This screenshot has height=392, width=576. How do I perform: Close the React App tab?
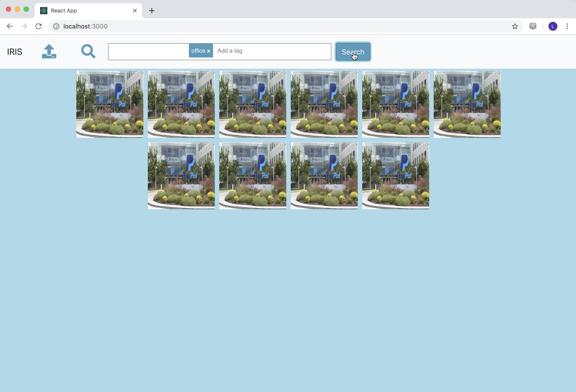point(135,11)
